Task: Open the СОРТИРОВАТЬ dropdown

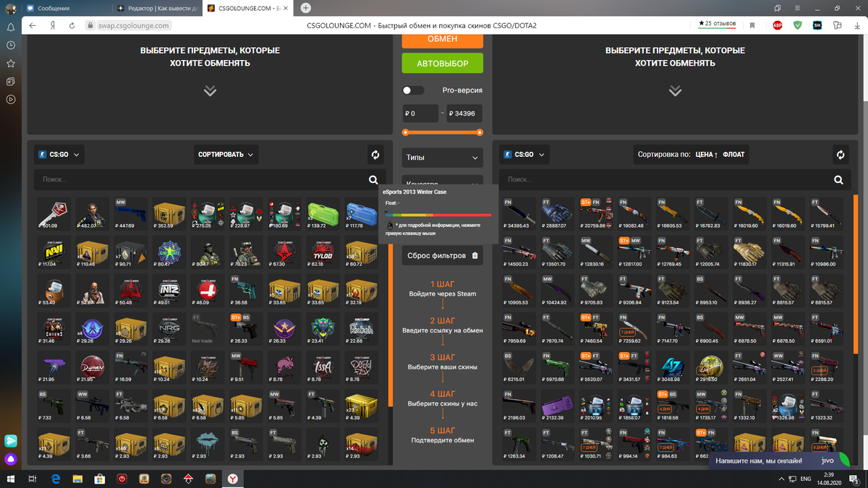Action: point(226,155)
